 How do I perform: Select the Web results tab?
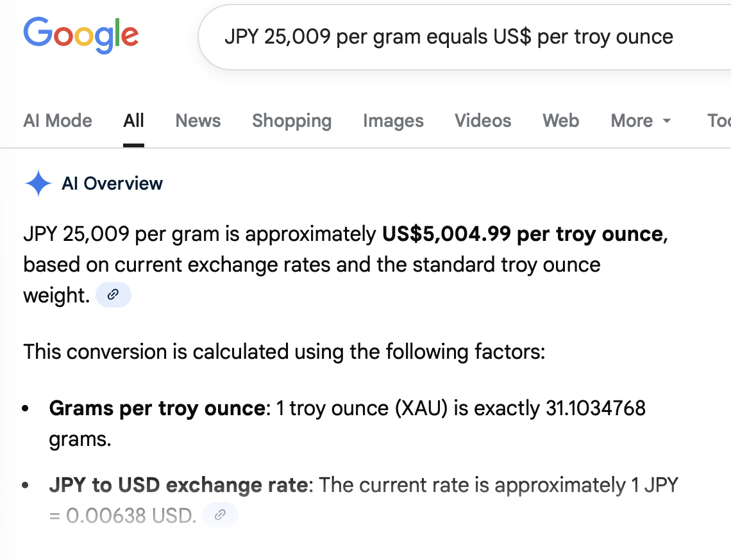[560, 120]
